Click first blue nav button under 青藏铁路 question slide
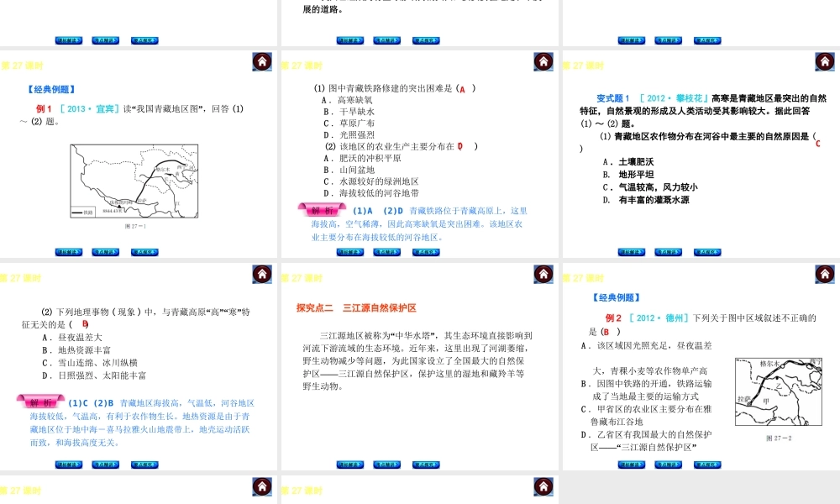 tap(349, 252)
